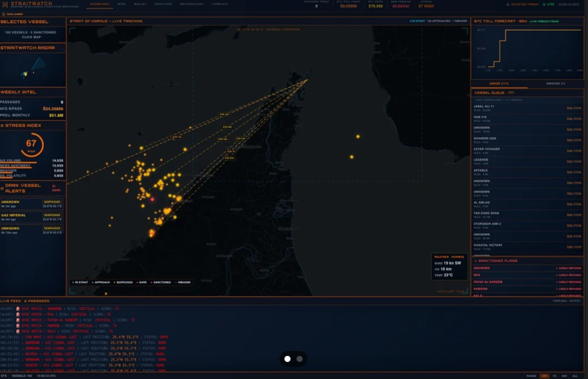Click the BASRAH AIS signal lost line
This screenshot has height=379, width=588.
coord(82,354)
